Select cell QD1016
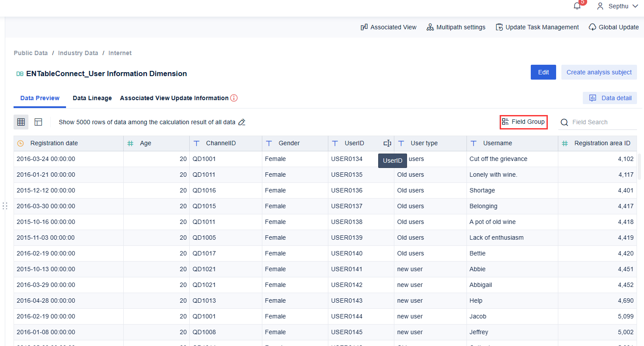Image resolution: width=644 pixels, height=346 pixels. tap(226, 190)
